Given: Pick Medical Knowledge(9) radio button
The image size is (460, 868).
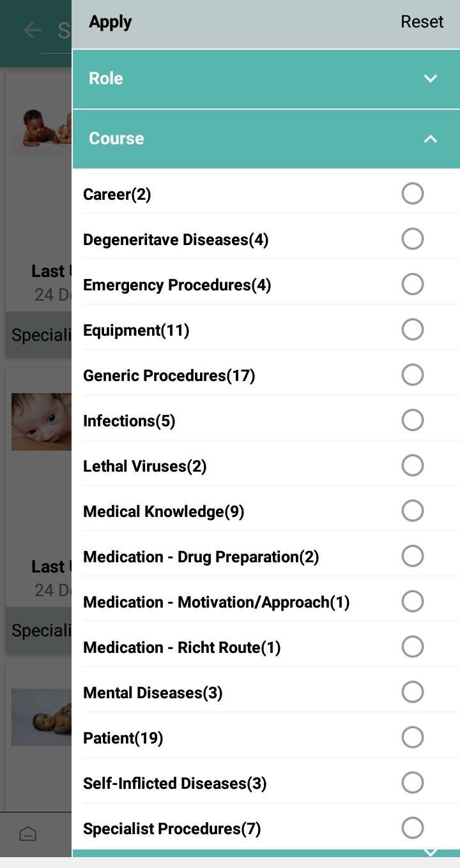Looking at the screenshot, I should tap(413, 511).
